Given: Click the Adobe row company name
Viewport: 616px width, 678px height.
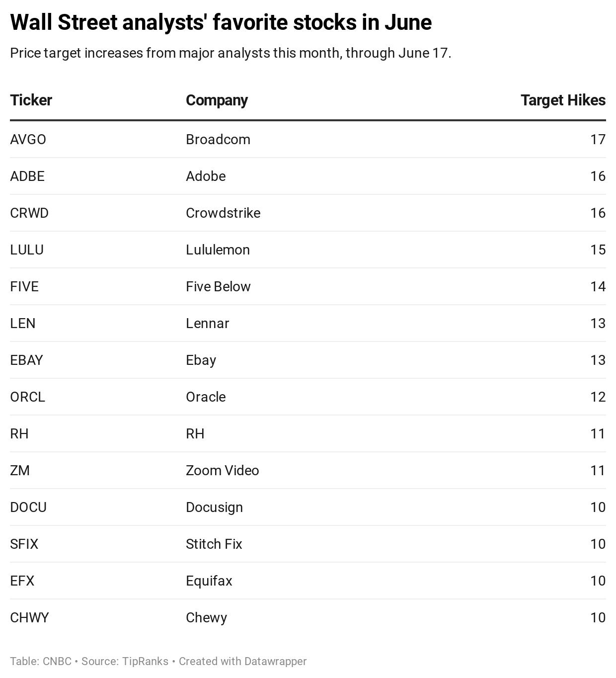Looking at the screenshot, I should pyautogui.click(x=206, y=176).
